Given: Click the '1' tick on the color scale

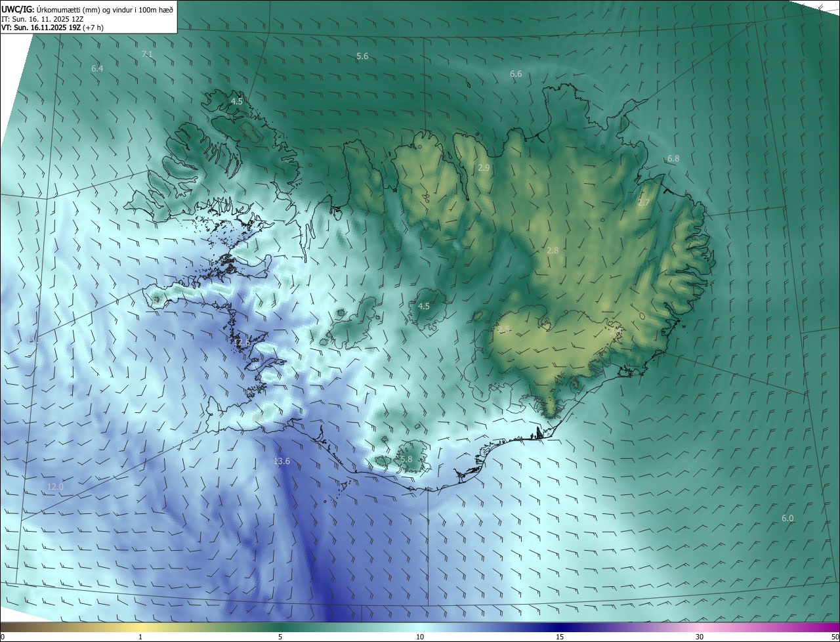Looking at the screenshot, I should coord(140,637).
